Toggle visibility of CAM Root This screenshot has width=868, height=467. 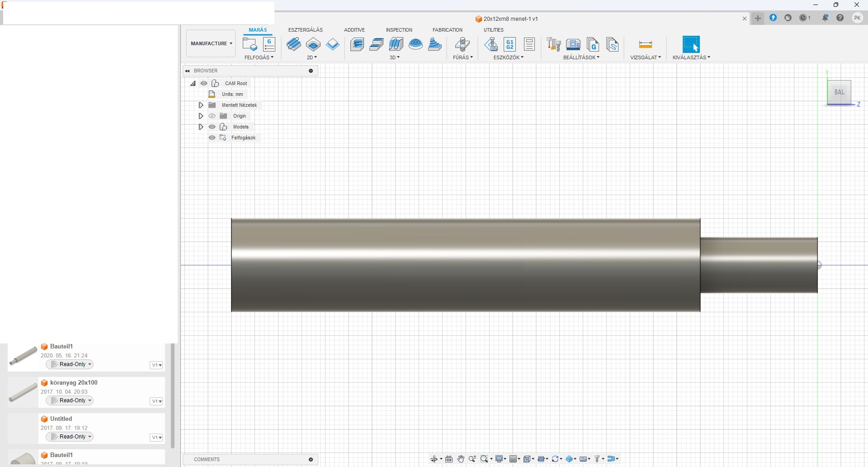click(x=204, y=83)
